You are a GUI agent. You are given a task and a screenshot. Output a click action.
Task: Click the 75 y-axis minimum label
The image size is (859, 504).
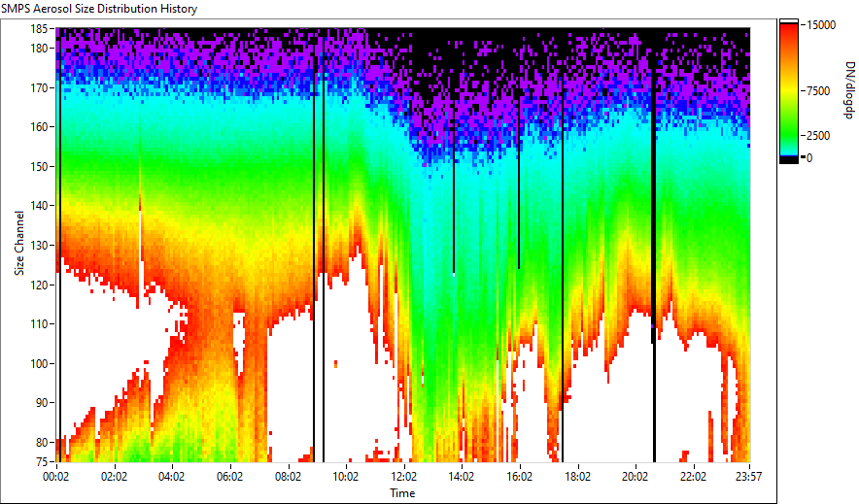pyautogui.click(x=42, y=461)
